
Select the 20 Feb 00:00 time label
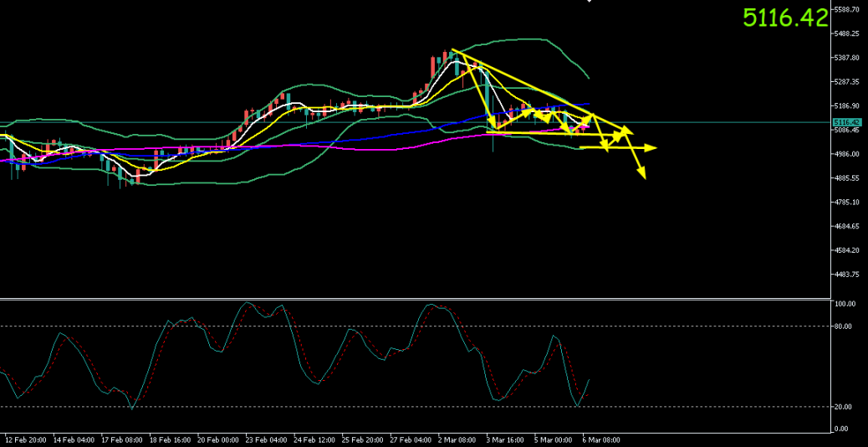(218, 439)
